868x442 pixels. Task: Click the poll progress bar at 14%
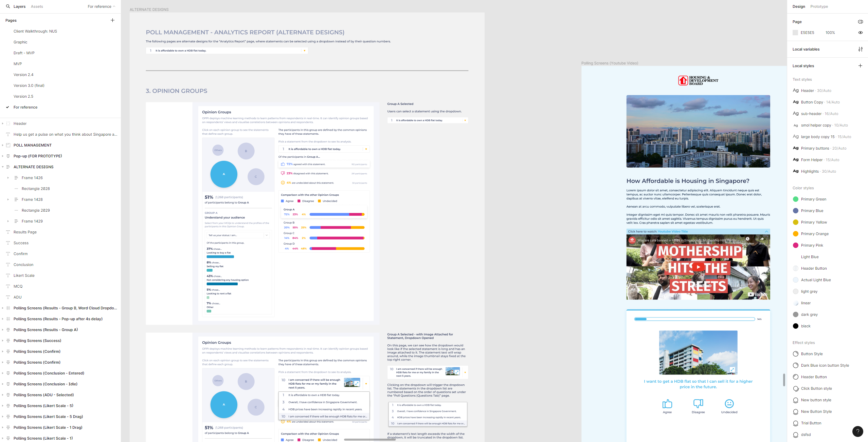694,319
